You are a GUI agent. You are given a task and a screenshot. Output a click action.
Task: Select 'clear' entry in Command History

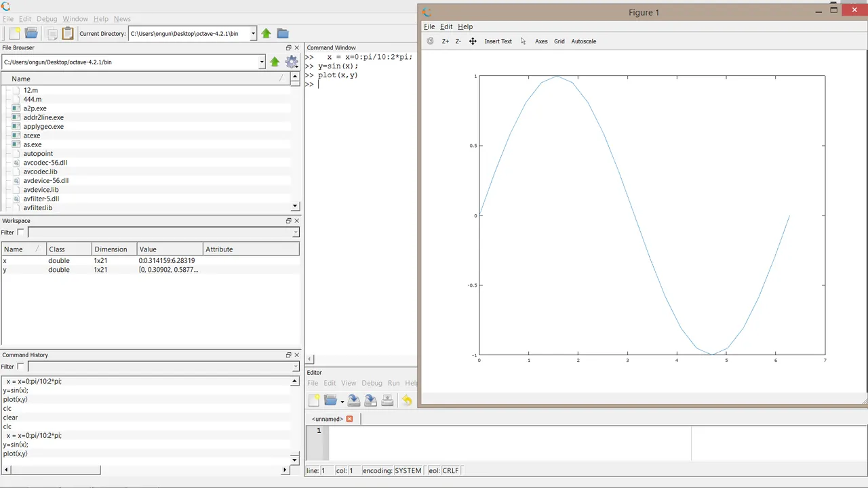[x=11, y=418]
